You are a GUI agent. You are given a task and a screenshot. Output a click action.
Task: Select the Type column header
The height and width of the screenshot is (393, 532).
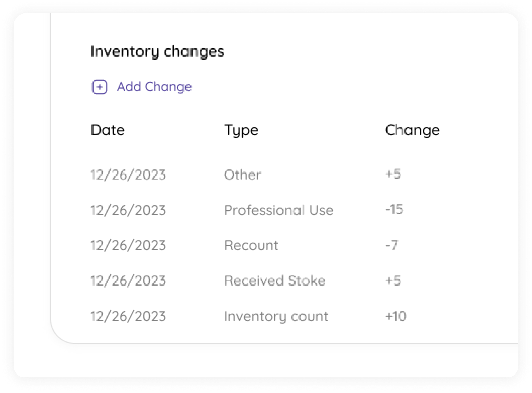(x=241, y=131)
